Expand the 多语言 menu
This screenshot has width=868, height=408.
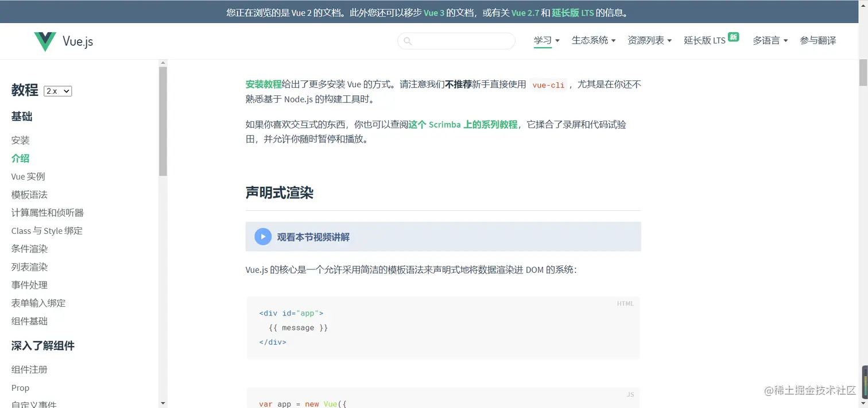[770, 40]
